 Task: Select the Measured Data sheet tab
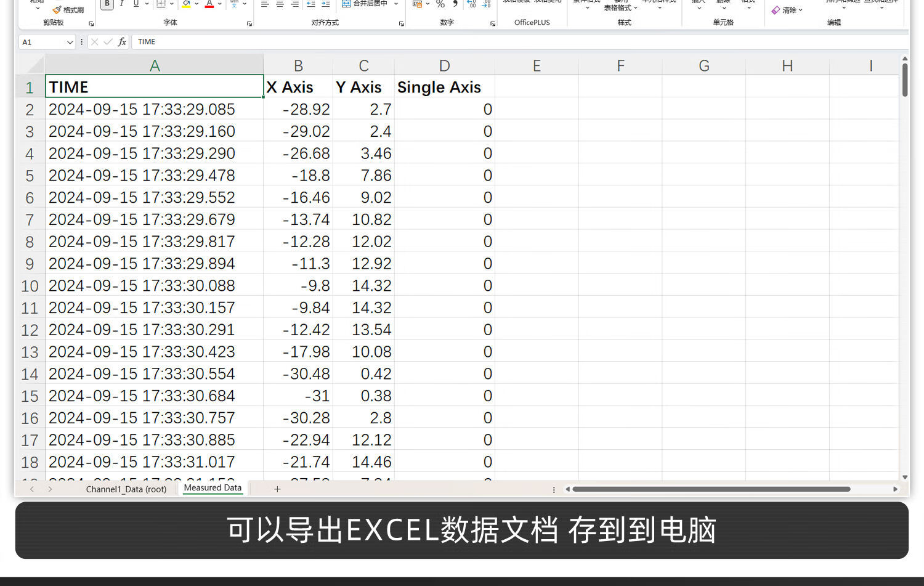[x=213, y=487]
